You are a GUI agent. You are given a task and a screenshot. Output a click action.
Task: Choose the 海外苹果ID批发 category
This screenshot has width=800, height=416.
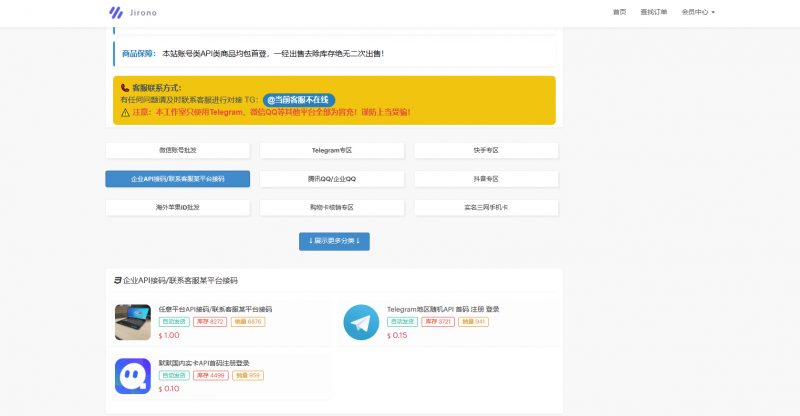178,207
